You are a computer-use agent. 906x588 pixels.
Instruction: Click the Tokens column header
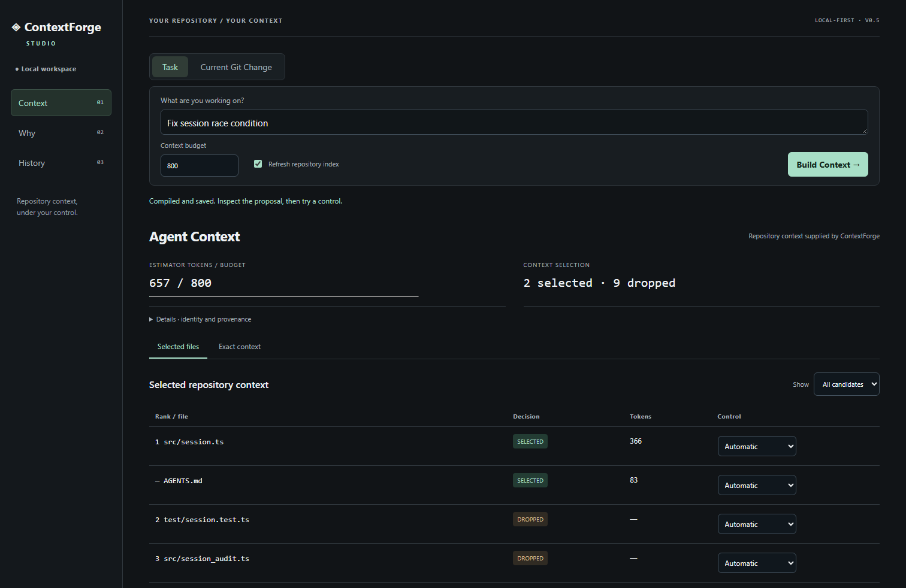tap(641, 417)
